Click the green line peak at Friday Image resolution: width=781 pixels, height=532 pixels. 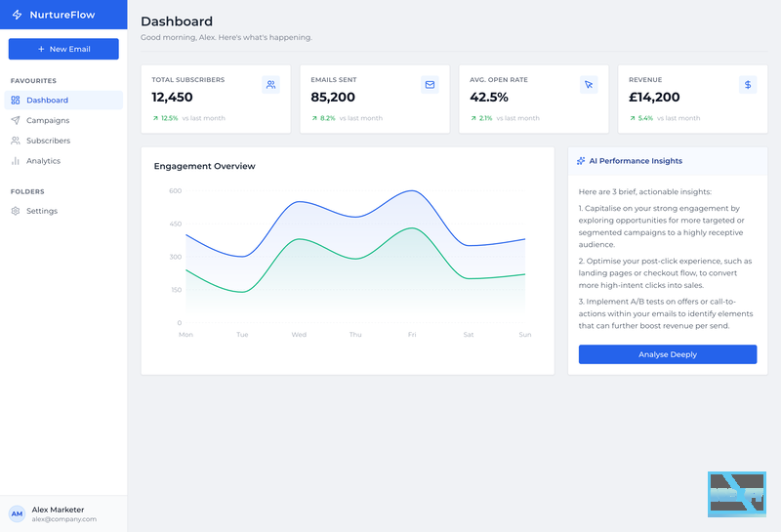(412, 228)
